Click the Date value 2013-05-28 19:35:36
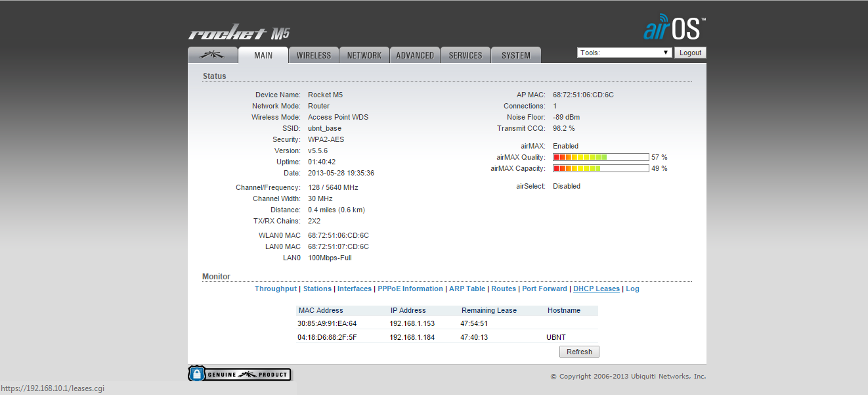868x395 pixels. tap(341, 173)
